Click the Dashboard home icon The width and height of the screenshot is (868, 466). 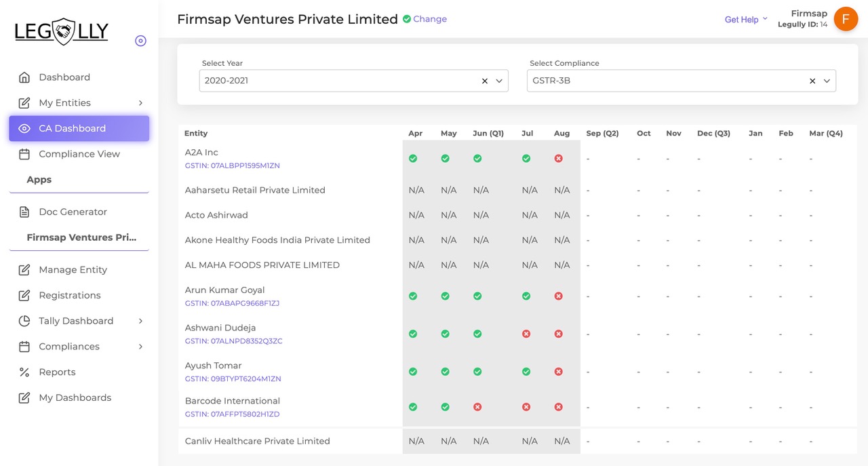point(24,77)
